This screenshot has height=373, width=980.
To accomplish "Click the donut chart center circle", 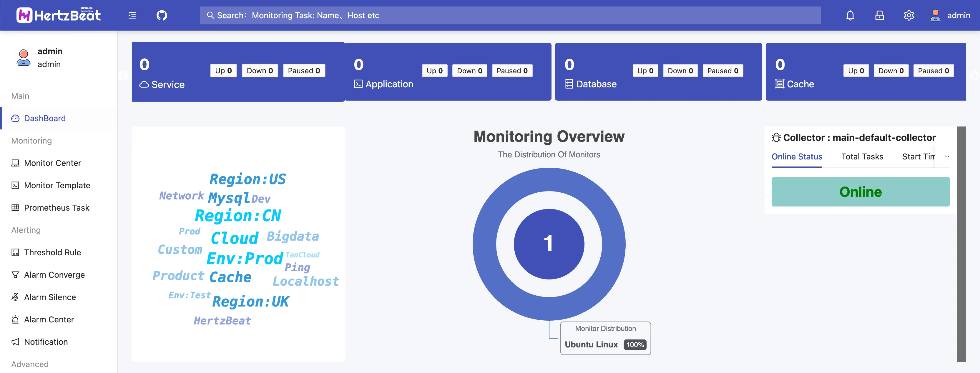I will 548,244.
